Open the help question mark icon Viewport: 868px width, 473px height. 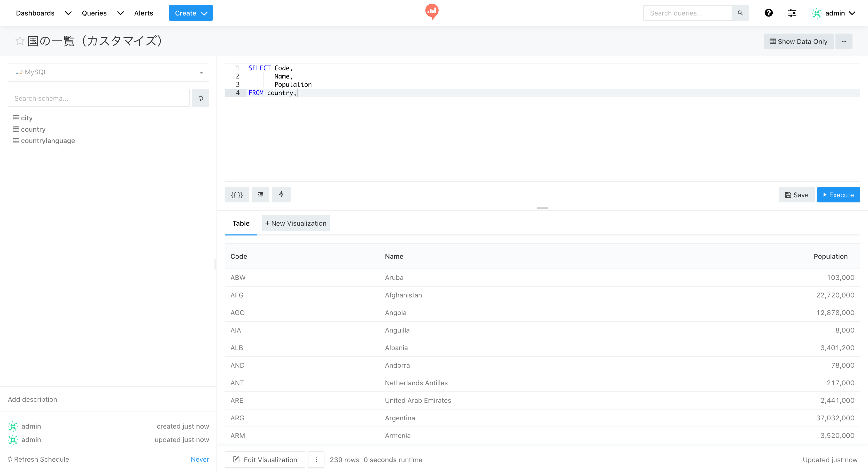pos(769,13)
